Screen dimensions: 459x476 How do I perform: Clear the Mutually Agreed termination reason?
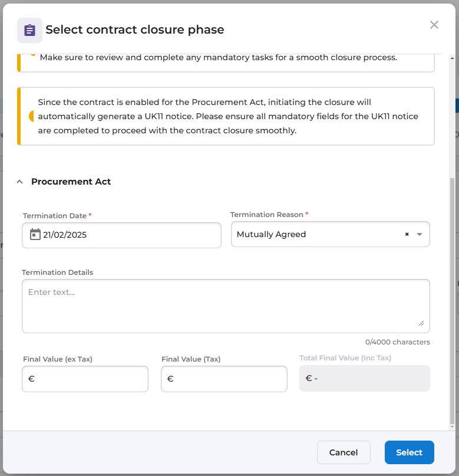(x=407, y=234)
